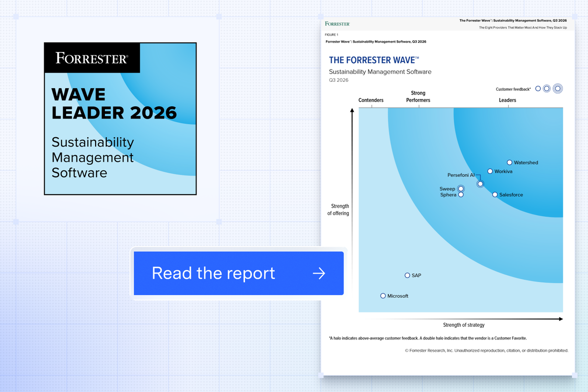Click the Customer feedback* legend label
The width and height of the screenshot is (588, 392).
click(x=513, y=89)
